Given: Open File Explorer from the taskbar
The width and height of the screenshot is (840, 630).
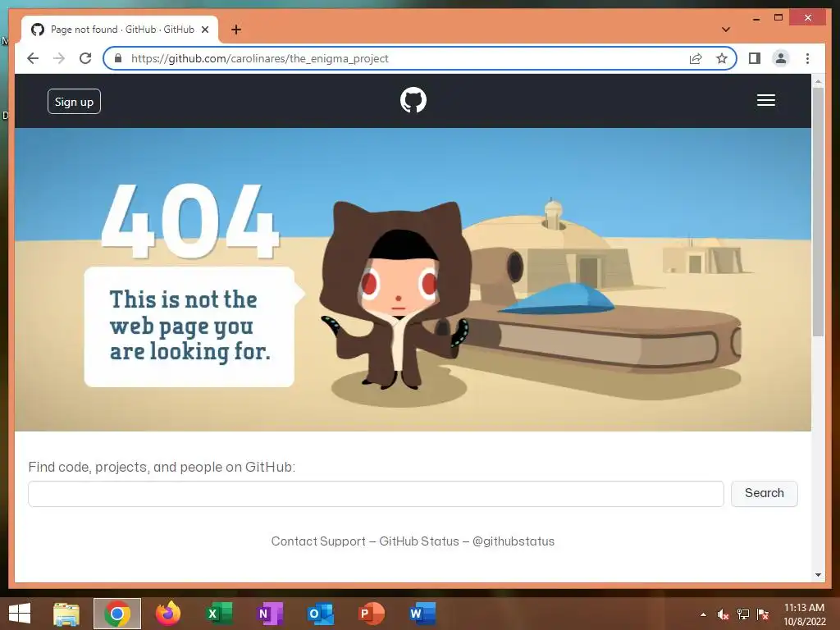Looking at the screenshot, I should (x=66, y=614).
